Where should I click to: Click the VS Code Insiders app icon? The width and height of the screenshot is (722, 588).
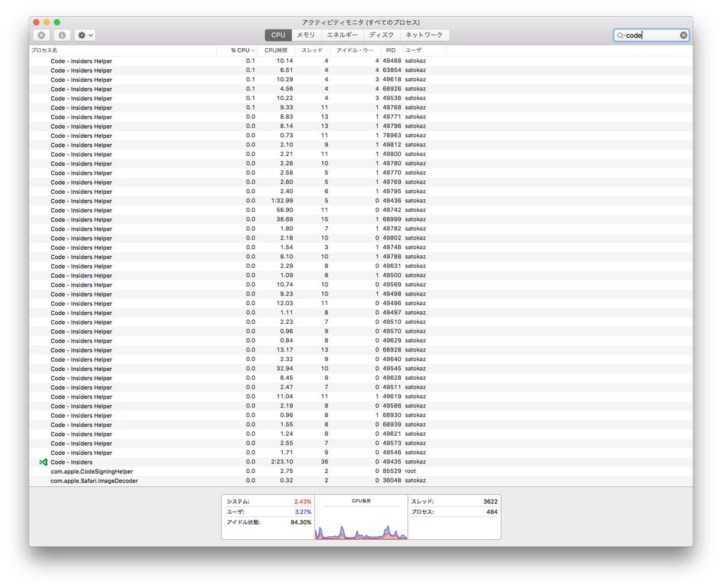pos(43,462)
